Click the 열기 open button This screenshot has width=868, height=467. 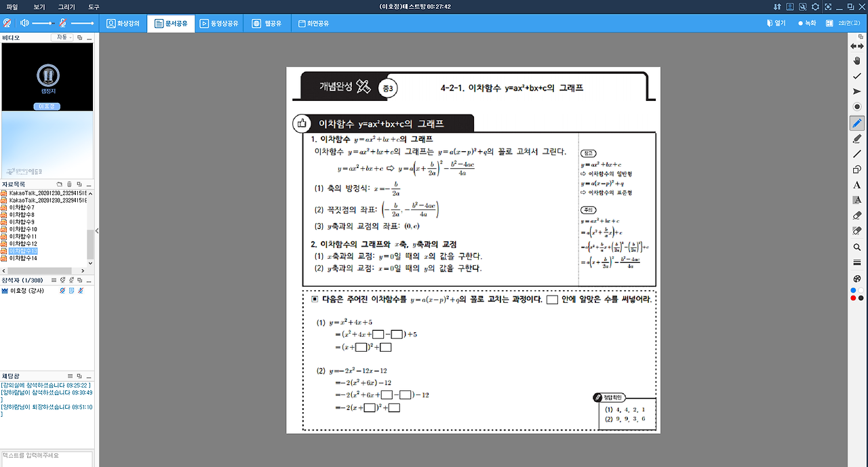(776, 23)
